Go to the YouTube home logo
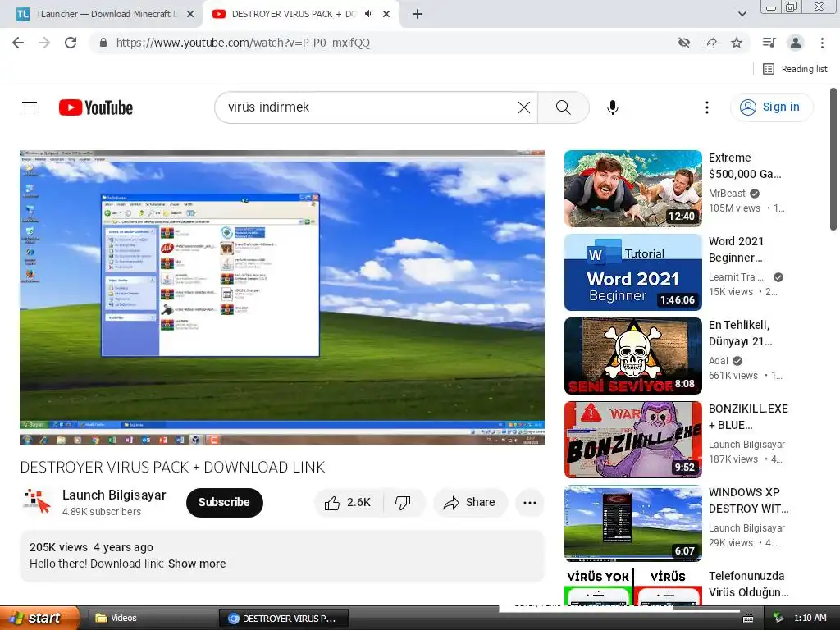Image resolution: width=840 pixels, height=630 pixels. coord(96,107)
